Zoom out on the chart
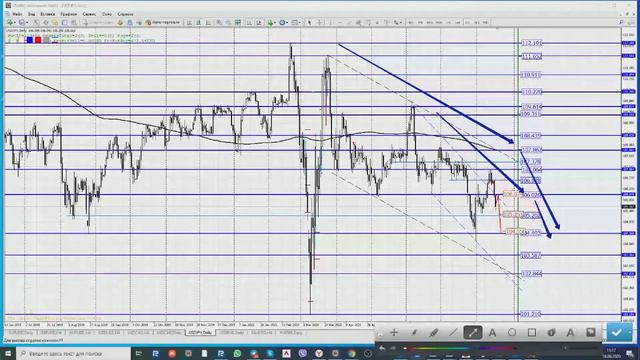Viewport: 640px width, 360px height. (x=228, y=22)
